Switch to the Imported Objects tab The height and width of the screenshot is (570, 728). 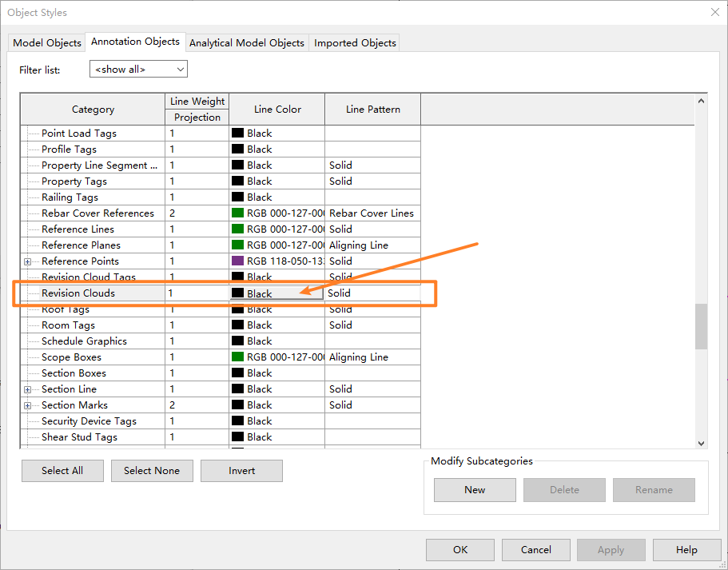[354, 42]
